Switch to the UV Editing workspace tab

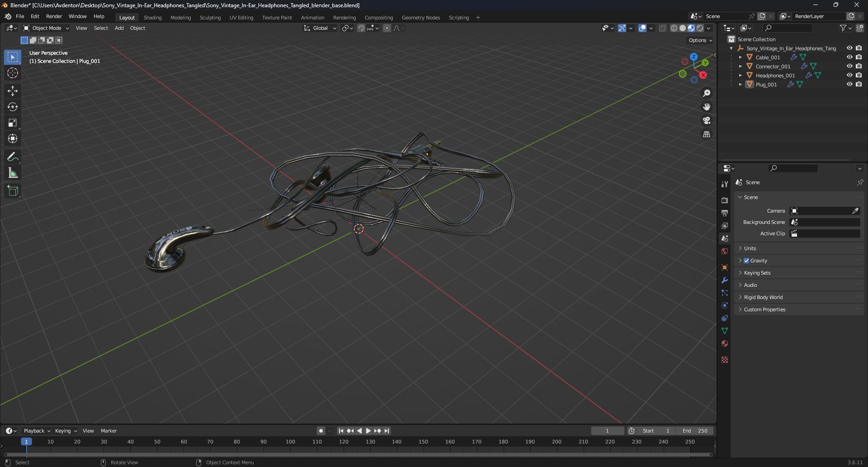(241, 18)
